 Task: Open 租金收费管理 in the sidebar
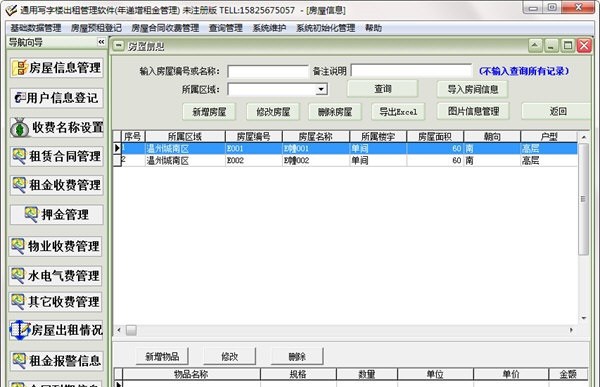click(x=57, y=185)
